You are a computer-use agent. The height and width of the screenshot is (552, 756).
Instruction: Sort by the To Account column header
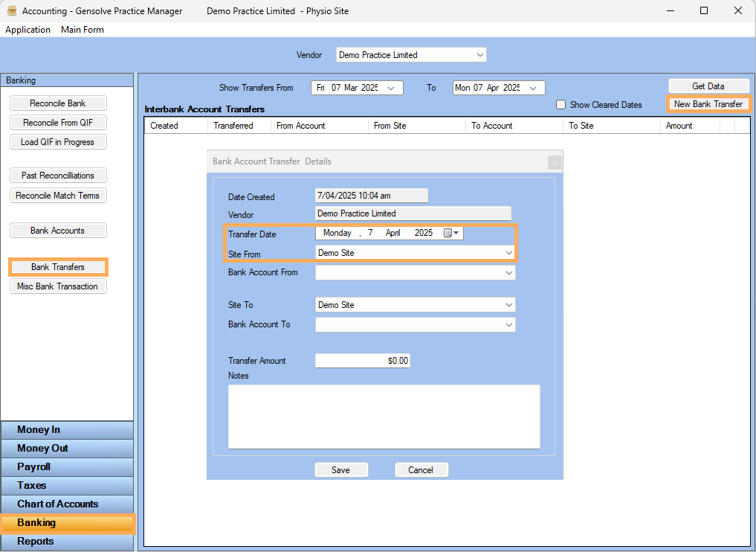point(514,126)
